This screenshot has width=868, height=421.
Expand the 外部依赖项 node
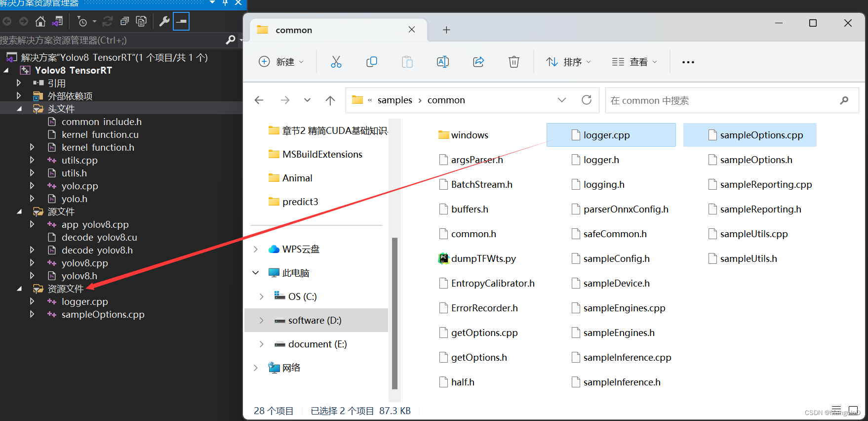point(19,96)
